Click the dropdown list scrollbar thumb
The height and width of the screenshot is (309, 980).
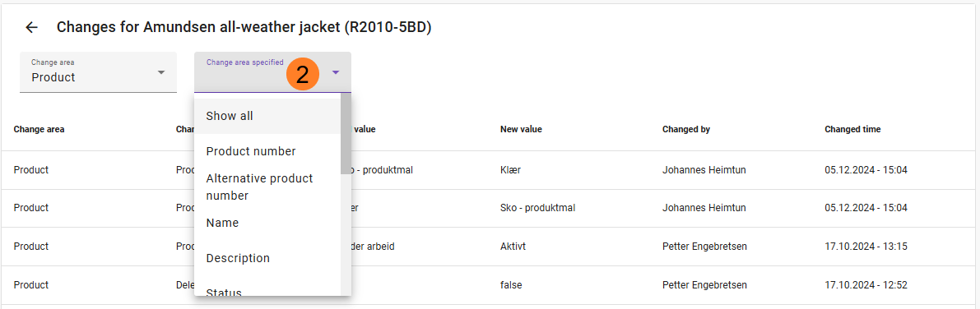coord(346,134)
